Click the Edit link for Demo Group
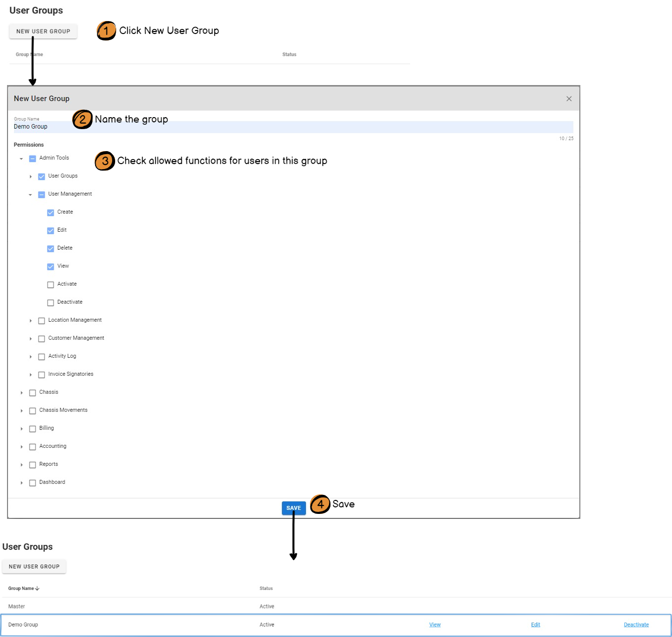 pyautogui.click(x=535, y=624)
